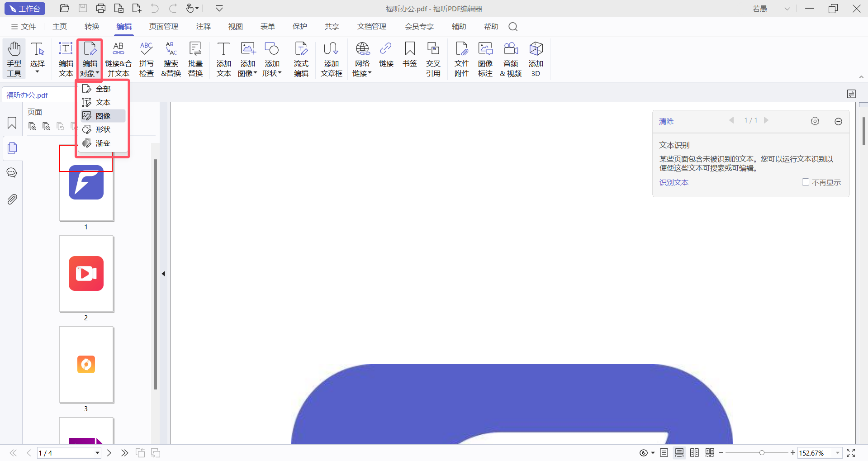Image resolution: width=868 pixels, height=461 pixels.
Task: Click the Link tool (链接)
Action: point(386,55)
